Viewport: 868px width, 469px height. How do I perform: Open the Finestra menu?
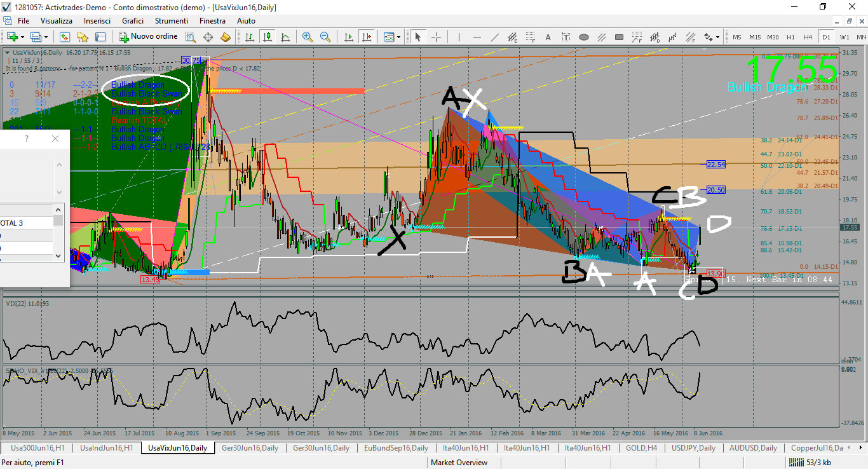click(x=212, y=21)
